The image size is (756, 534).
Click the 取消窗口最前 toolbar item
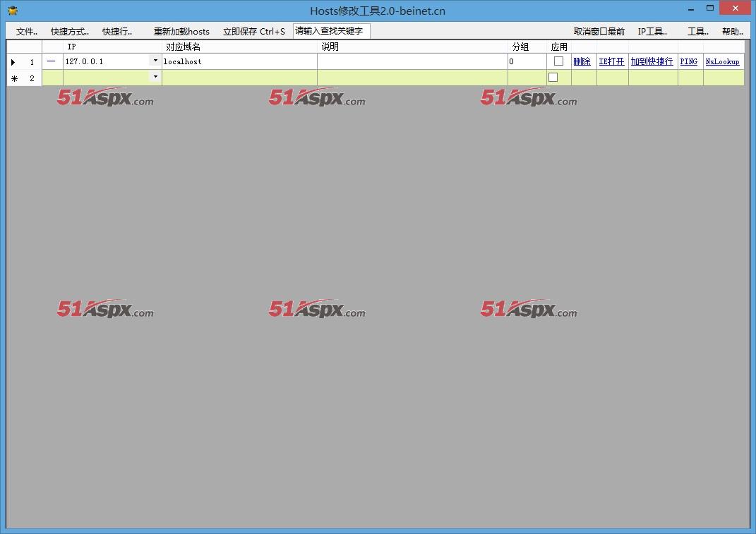(599, 32)
